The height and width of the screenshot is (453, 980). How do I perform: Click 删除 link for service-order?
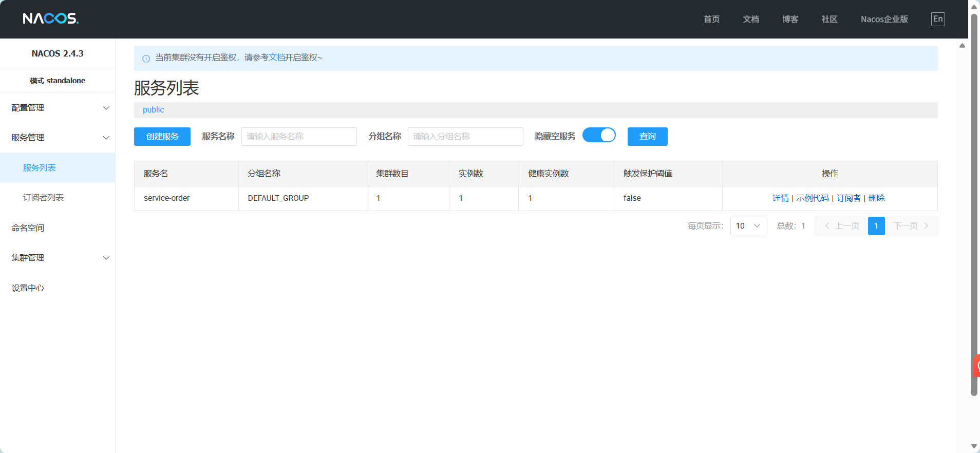[876, 198]
